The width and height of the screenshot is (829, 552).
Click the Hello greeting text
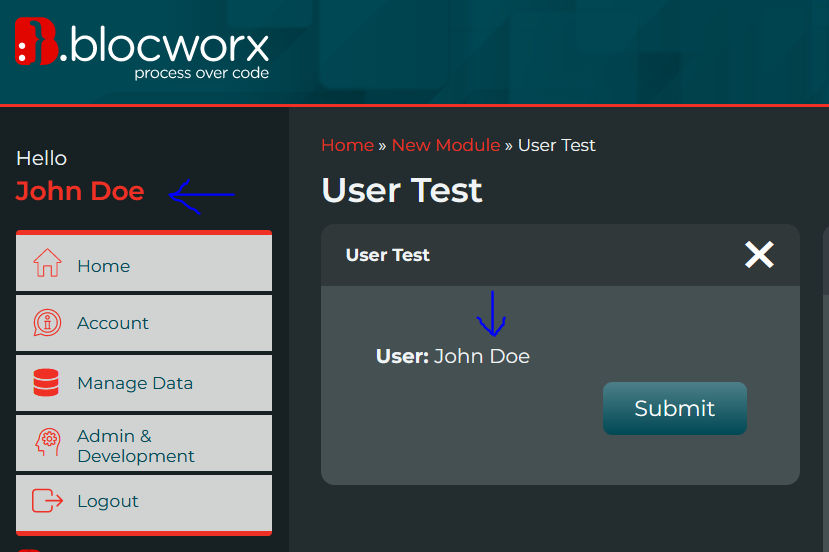tap(42, 158)
